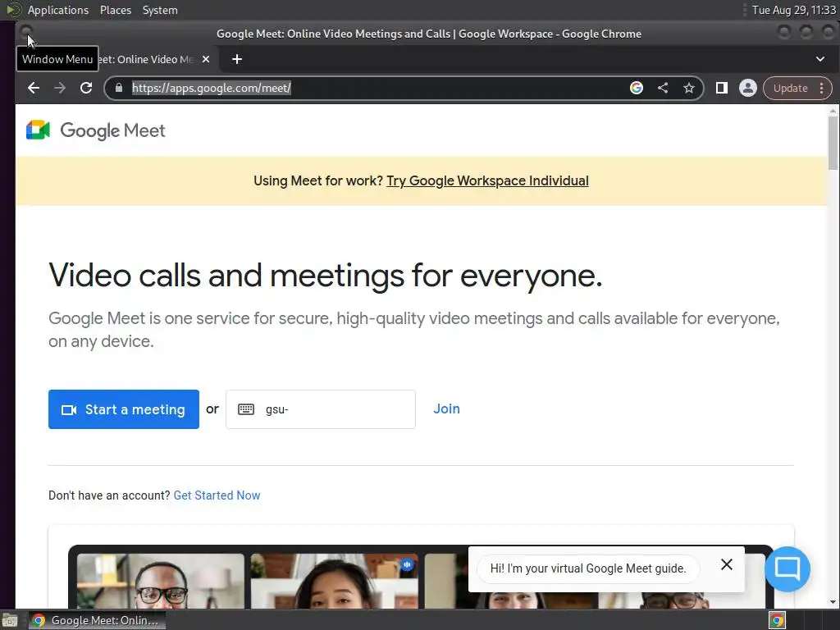The image size is (840, 630).
Task: Click the keyboard icon in the code field
Action: (x=246, y=409)
